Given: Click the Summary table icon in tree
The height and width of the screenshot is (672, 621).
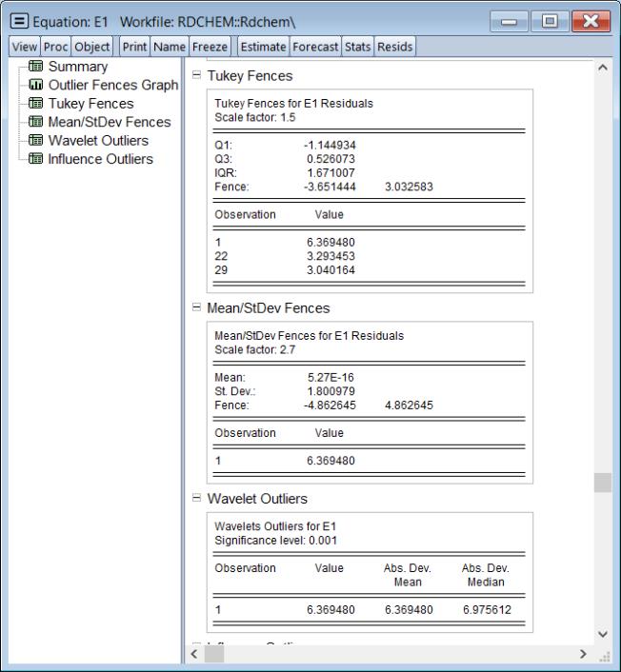Looking at the screenshot, I should [x=37, y=68].
